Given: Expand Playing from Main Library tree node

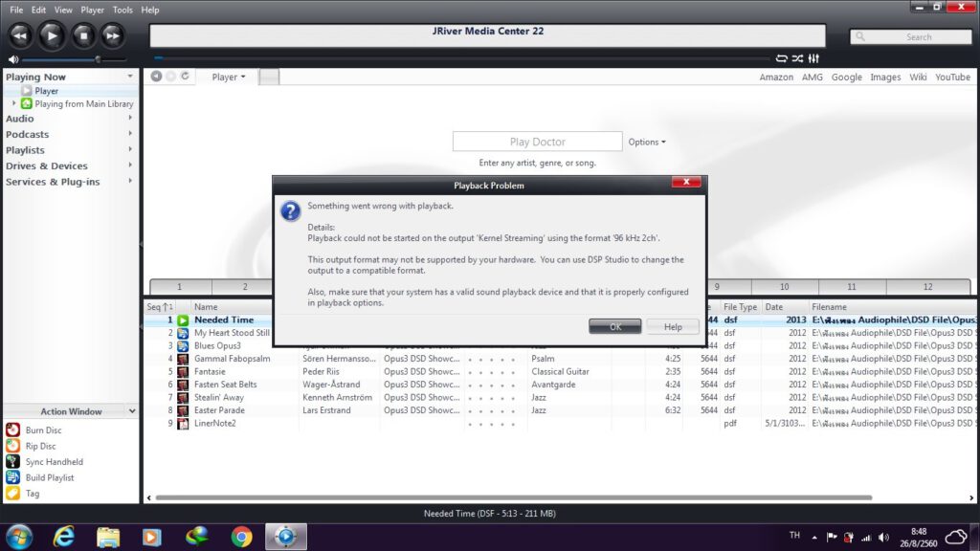Looking at the screenshot, I should point(14,103).
